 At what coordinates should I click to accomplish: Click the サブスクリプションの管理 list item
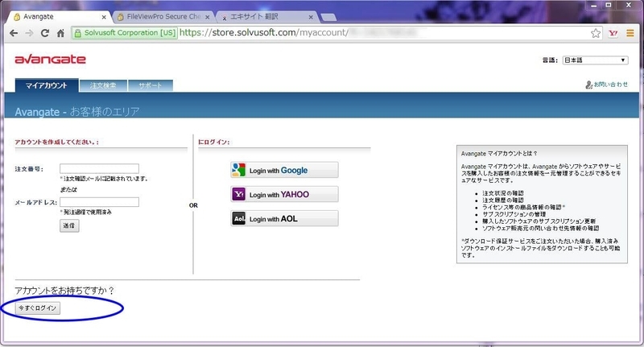coord(514,214)
